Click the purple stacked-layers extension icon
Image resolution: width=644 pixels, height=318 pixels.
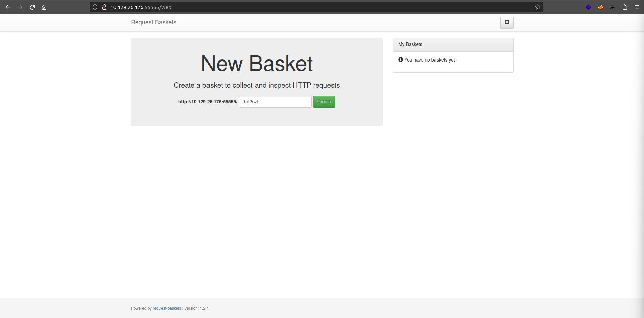tap(588, 7)
